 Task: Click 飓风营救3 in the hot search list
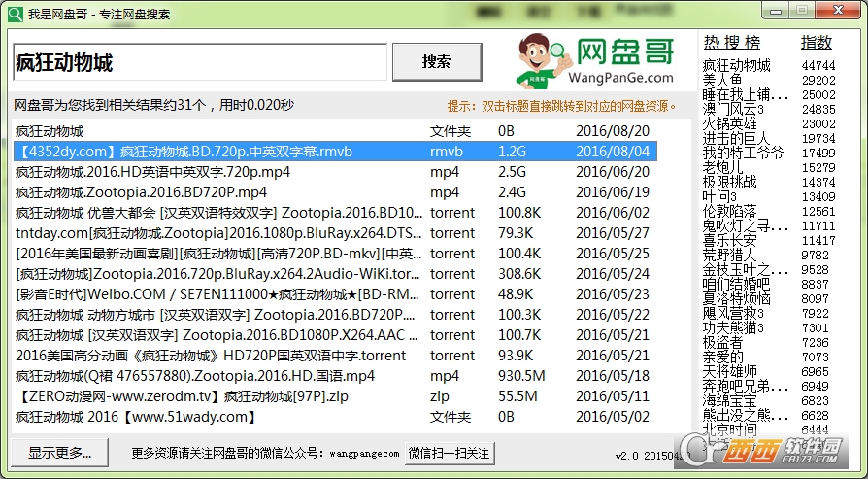pos(733,314)
